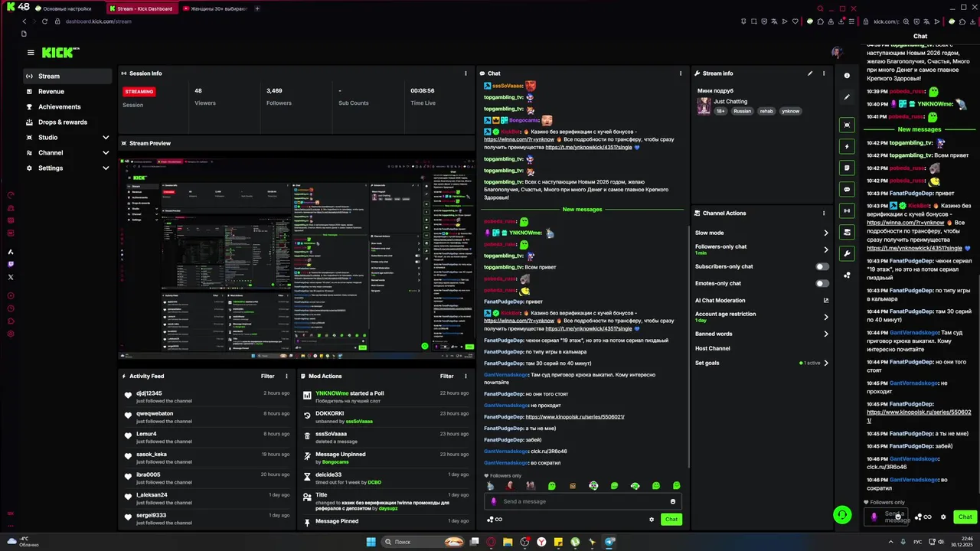Click the speech bubble side toolbar icon
Viewport: 980px width, 551px height.
[847, 189]
